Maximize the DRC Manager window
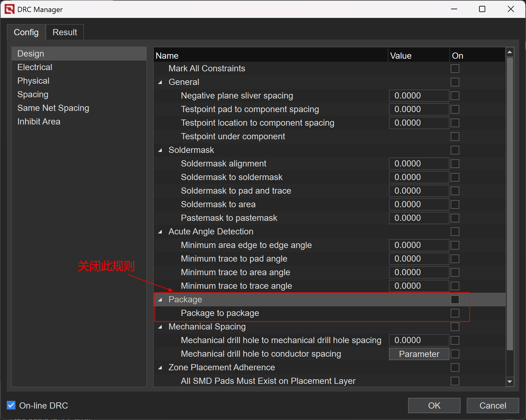This screenshot has width=526, height=420. 482,9
